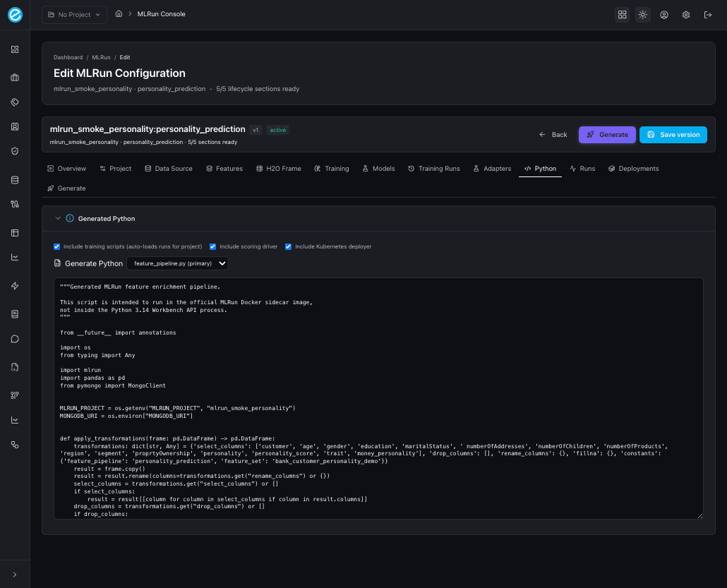Screen dimensions: 727x588
Task: Open the Deployments tab
Action: click(x=634, y=169)
